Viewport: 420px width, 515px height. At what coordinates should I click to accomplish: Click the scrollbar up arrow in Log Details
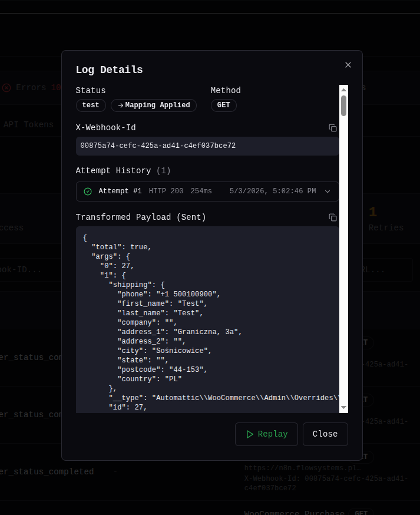[343, 90]
